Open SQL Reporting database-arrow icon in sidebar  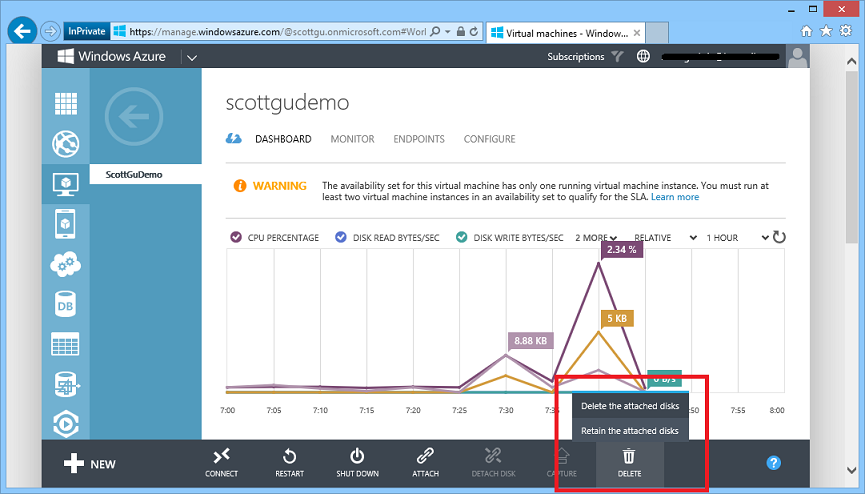pyautogui.click(x=66, y=384)
